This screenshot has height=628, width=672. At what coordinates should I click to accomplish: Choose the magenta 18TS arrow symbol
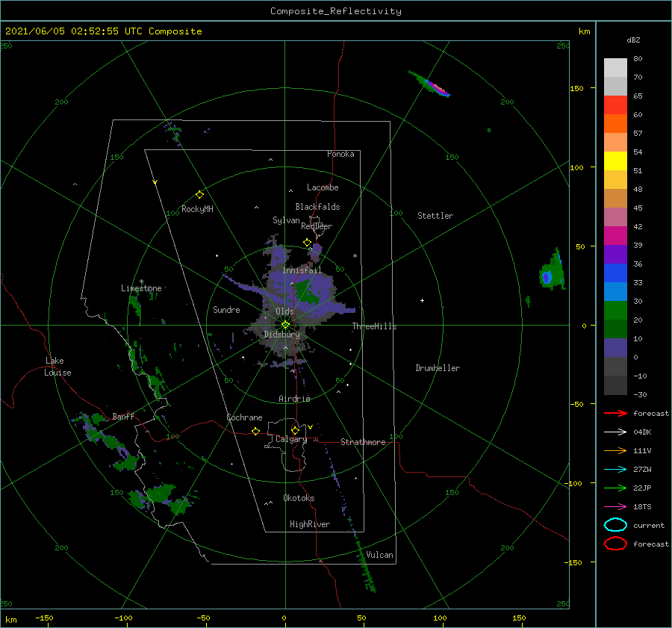615,507
